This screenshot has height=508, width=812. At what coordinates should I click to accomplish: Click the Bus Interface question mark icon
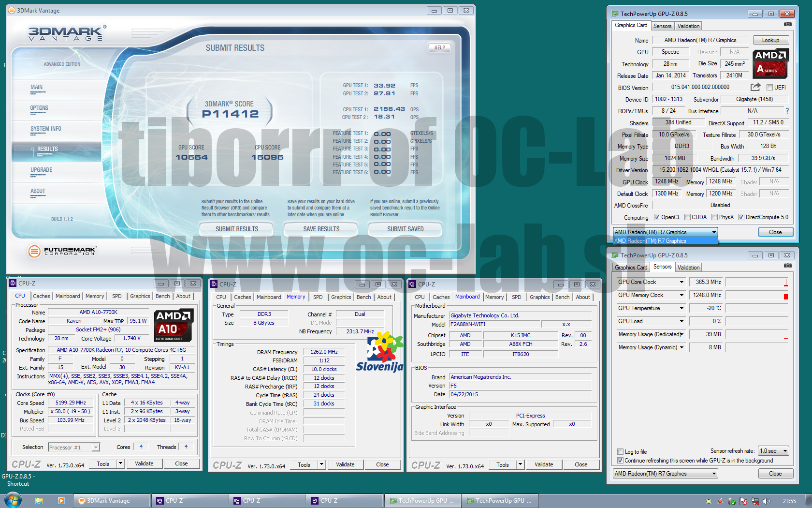tap(787, 111)
